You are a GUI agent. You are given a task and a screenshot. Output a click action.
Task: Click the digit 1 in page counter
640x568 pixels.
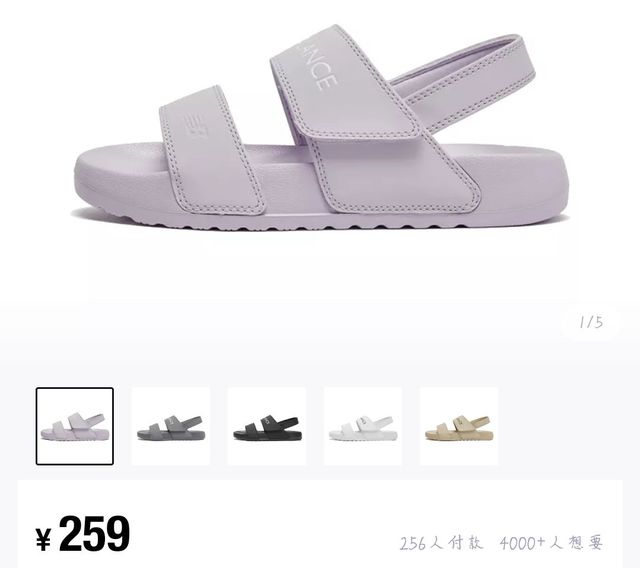click(x=582, y=322)
